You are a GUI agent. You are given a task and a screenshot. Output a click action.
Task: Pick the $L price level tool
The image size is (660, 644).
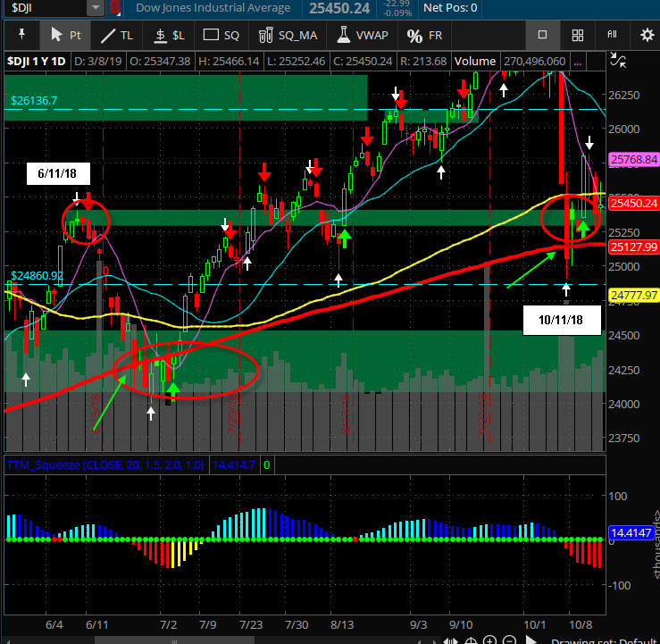coord(169,36)
